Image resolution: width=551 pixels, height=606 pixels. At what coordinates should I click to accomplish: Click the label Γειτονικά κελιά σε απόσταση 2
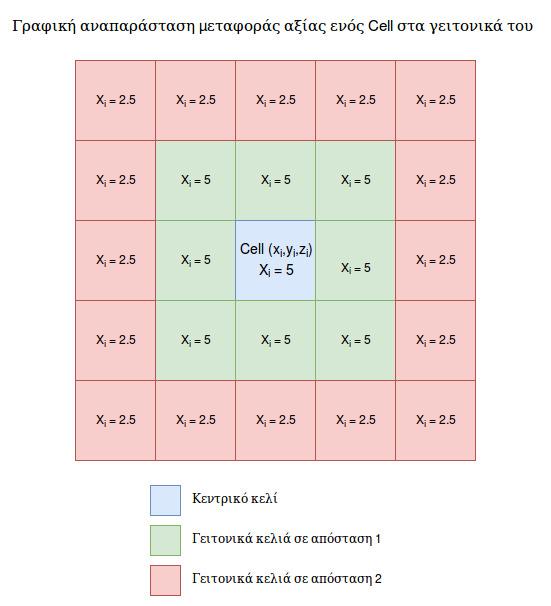[x=287, y=579]
